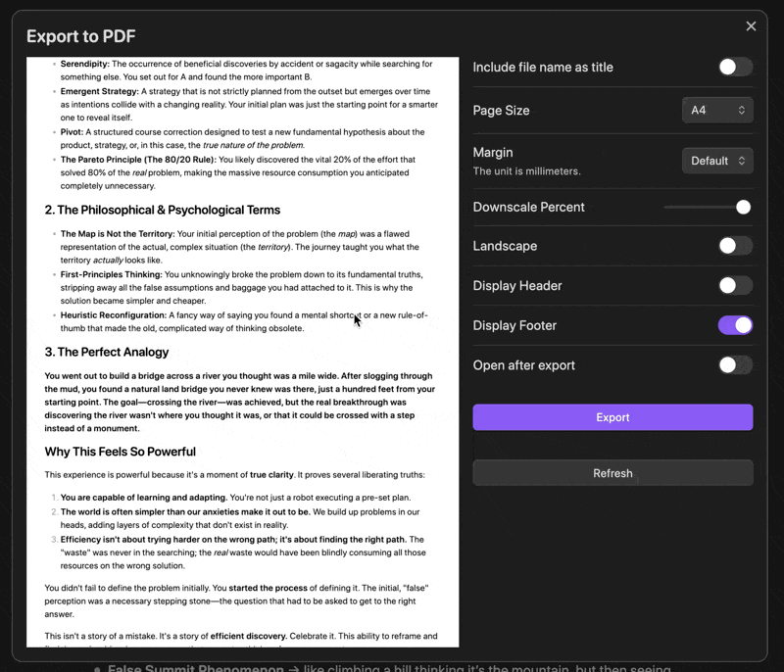Turn on Display Header toggle
The width and height of the screenshot is (784, 672).
(x=735, y=286)
